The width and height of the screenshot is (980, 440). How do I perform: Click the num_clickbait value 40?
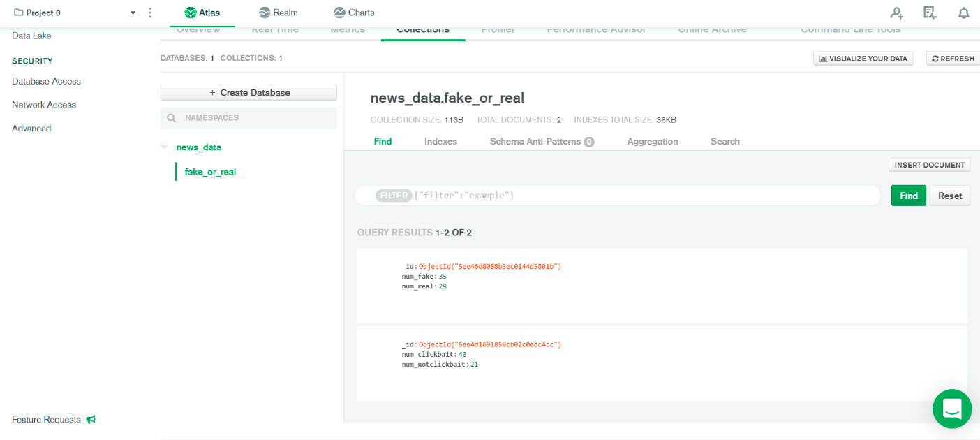tap(463, 354)
